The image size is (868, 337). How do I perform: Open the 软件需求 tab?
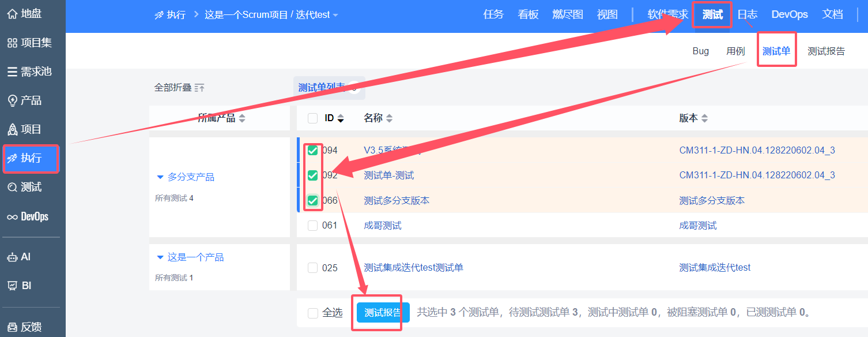point(668,14)
